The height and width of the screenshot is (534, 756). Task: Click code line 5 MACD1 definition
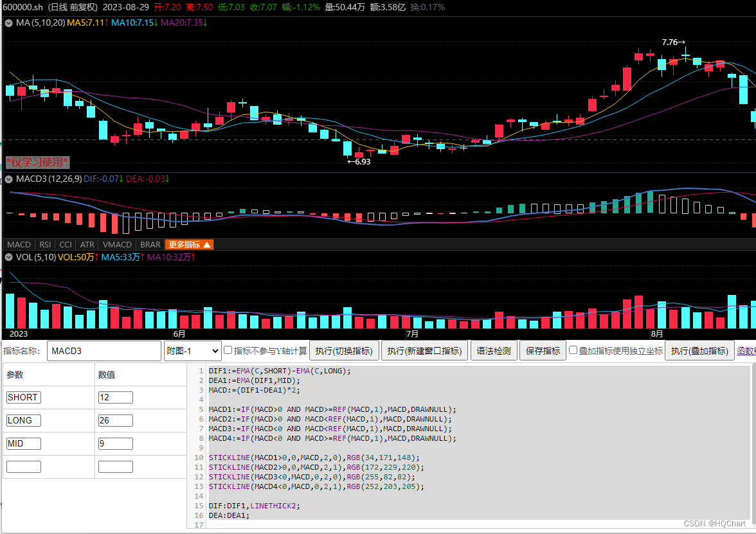click(x=332, y=410)
